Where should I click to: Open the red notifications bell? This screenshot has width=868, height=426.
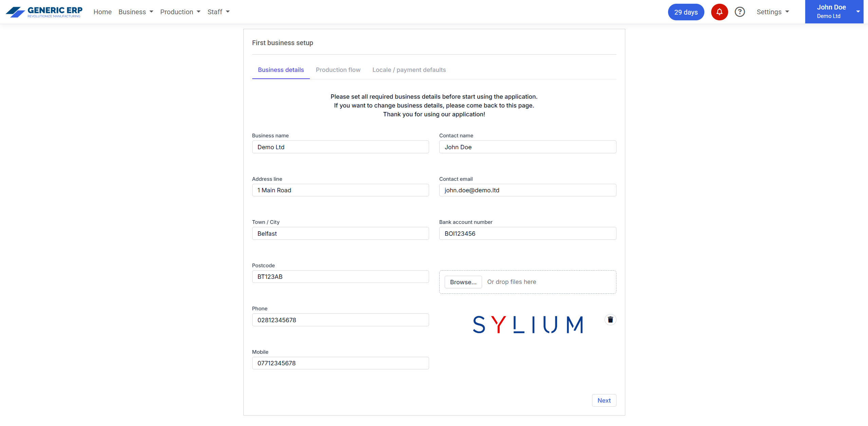point(719,12)
